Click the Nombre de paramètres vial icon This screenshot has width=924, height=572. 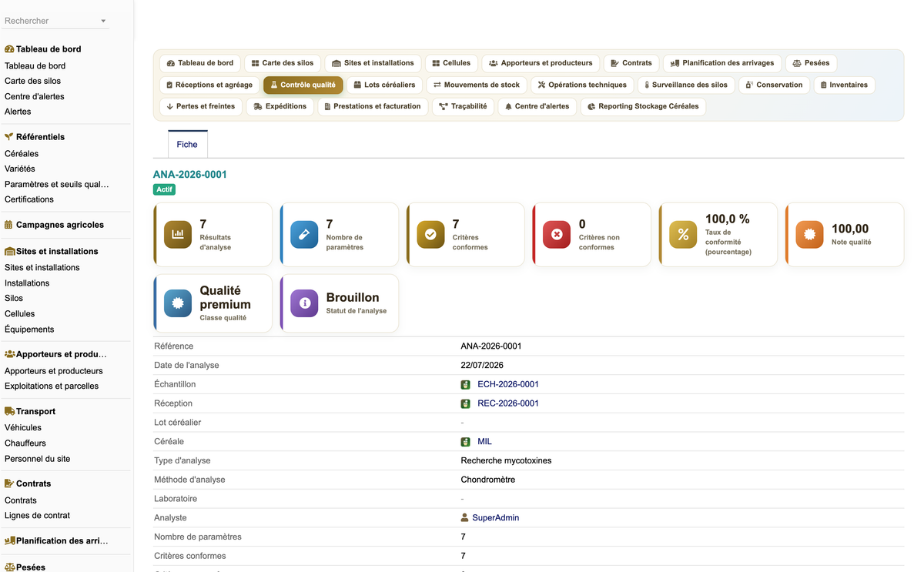coord(304,235)
